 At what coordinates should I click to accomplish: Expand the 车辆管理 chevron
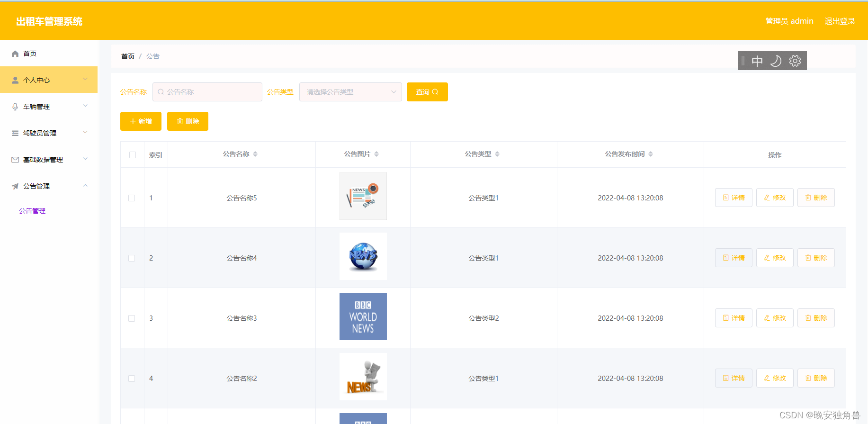pos(85,106)
